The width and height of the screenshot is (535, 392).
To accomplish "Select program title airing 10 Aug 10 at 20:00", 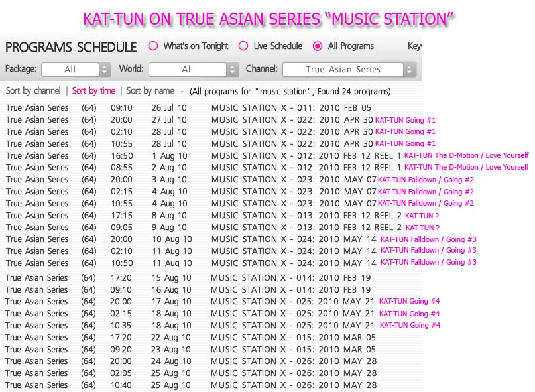I will click(294, 239).
